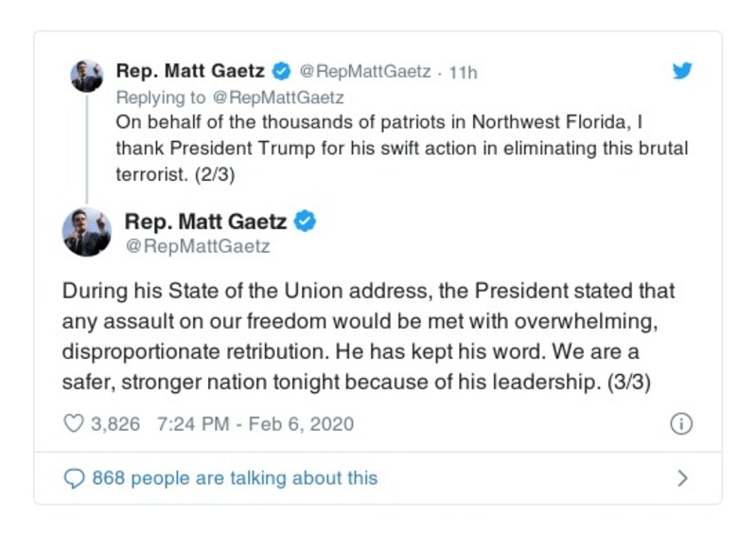Click 'Rep. Matt Gaetz' name in the top reply tweet
The image size is (756, 552).
pyautogui.click(x=190, y=71)
